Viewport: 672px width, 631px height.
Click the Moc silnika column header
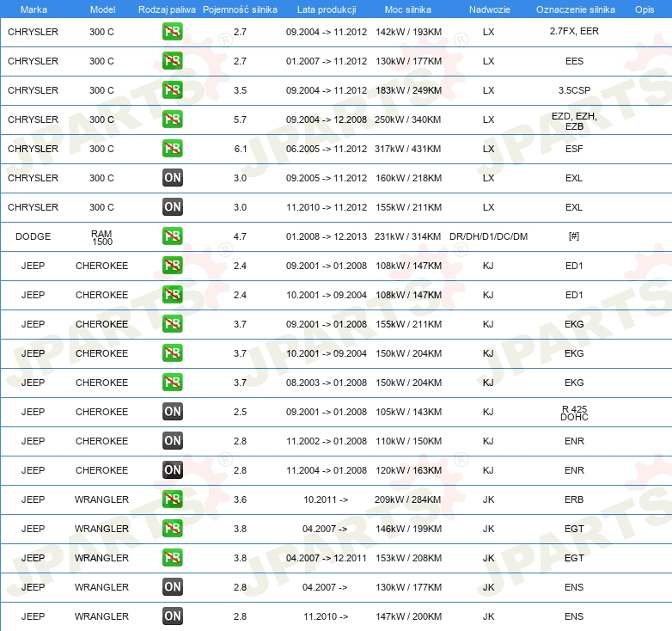click(408, 9)
